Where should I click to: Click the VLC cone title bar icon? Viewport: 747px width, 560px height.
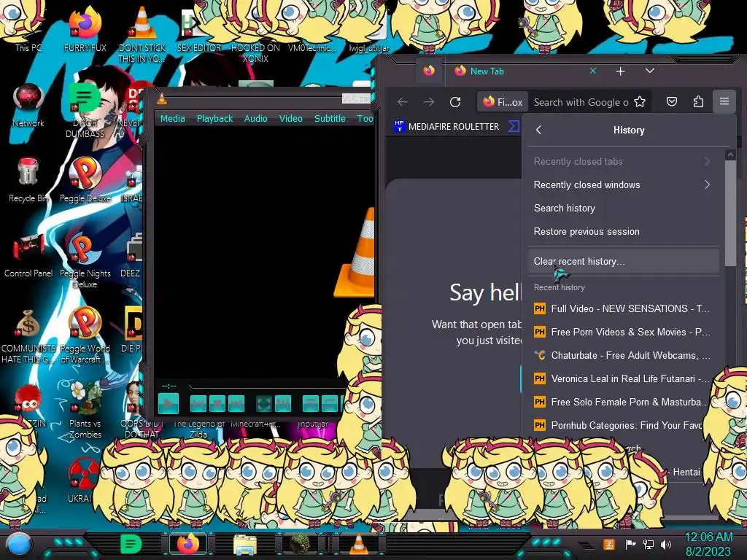(162, 99)
